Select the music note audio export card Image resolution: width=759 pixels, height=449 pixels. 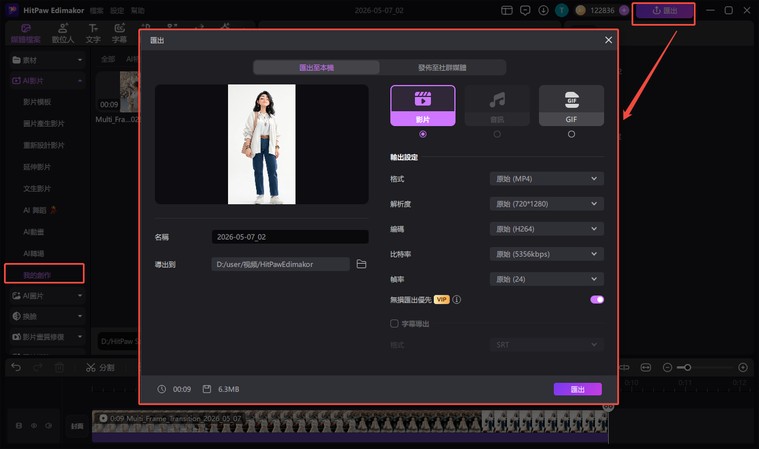click(497, 105)
